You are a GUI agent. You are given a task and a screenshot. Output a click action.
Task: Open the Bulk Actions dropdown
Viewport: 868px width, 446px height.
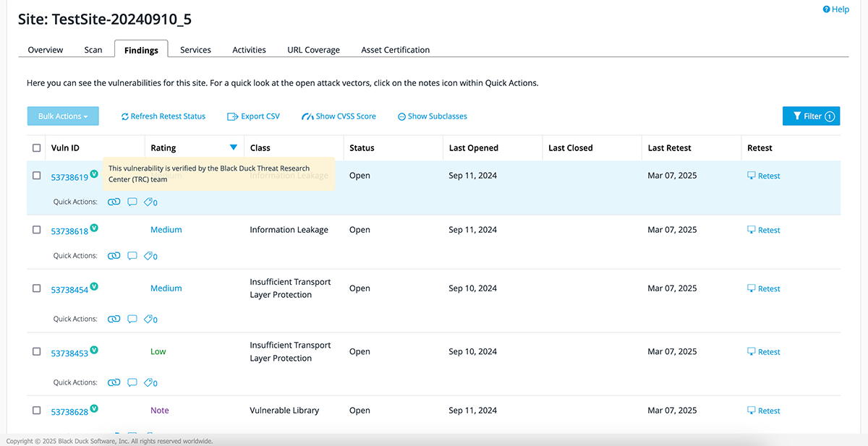click(x=63, y=116)
